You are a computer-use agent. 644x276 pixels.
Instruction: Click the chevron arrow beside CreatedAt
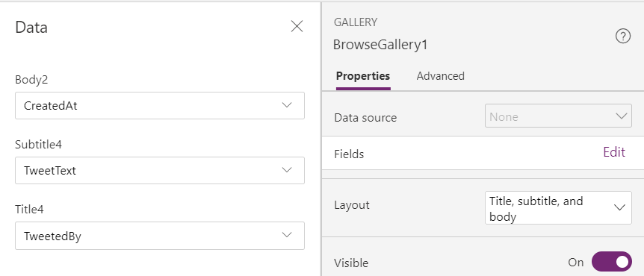pyautogui.click(x=287, y=105)
